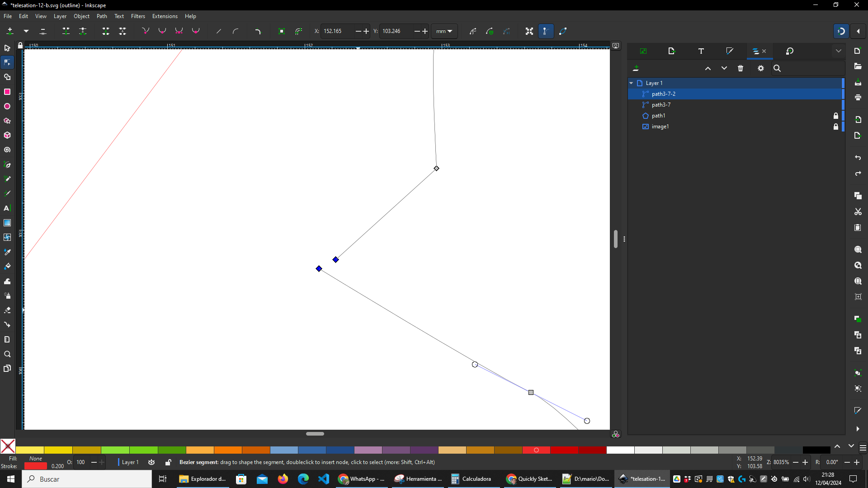Make selected nodes corner

146,31
